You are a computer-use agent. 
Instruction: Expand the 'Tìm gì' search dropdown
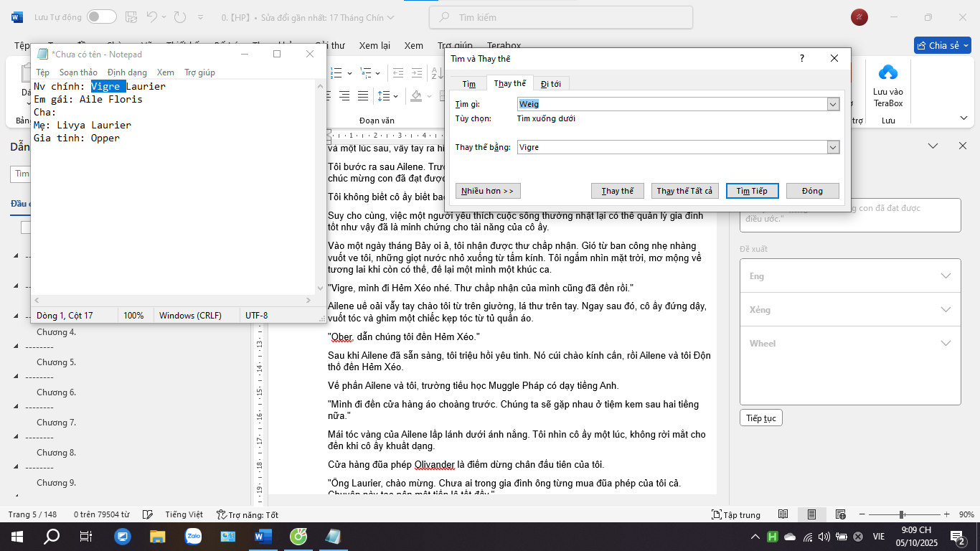pyautogui.click(x=833, y=105)
